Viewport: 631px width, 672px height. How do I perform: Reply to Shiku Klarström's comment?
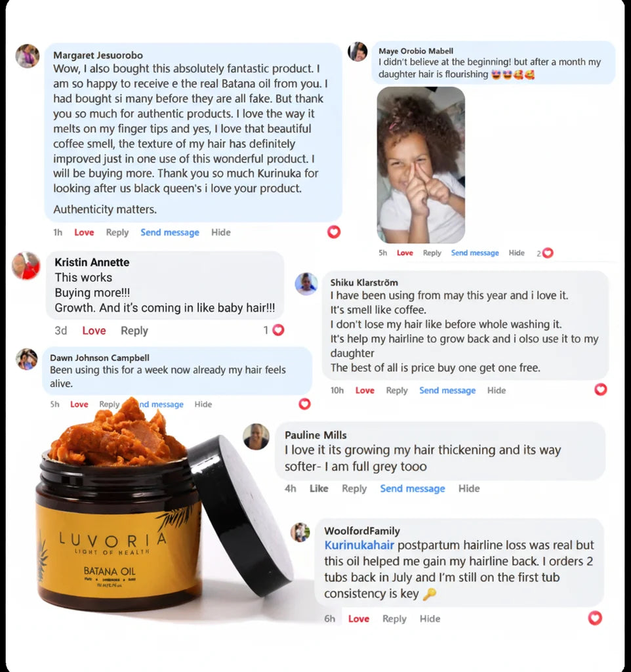(397, 390)
